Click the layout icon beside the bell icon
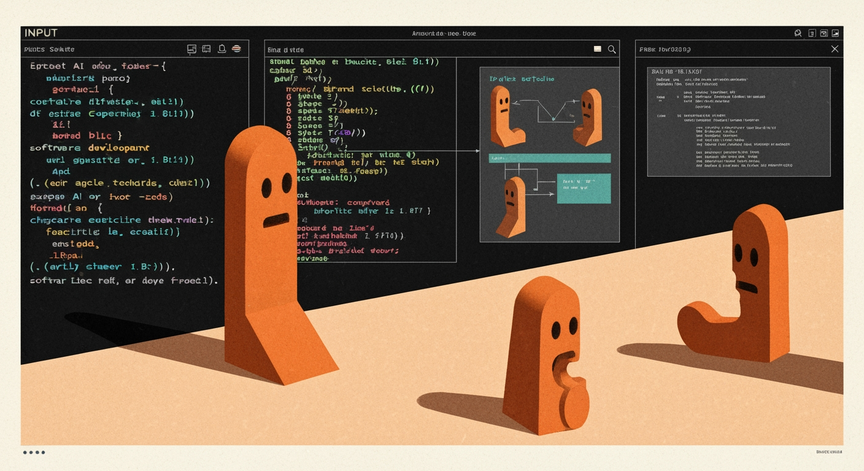This screenshot has width=864, height=471. pos(207,49)
